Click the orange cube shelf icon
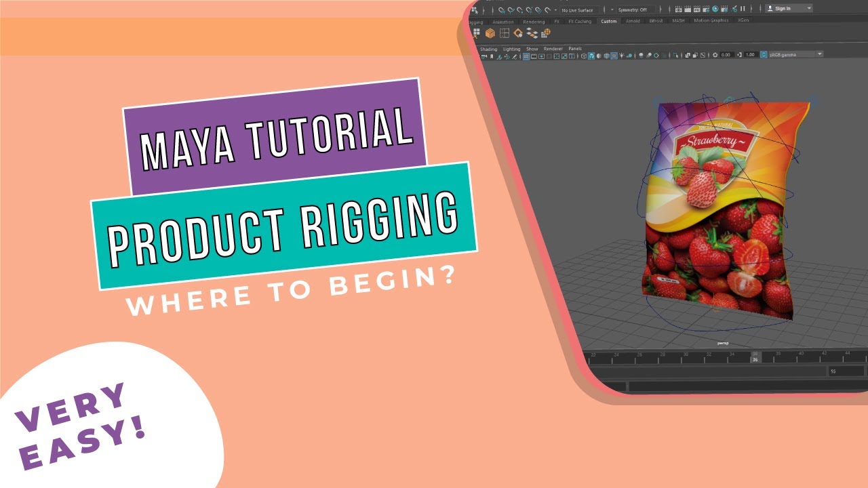The height and width of the screenshot is (488, 868). point(490,33)
